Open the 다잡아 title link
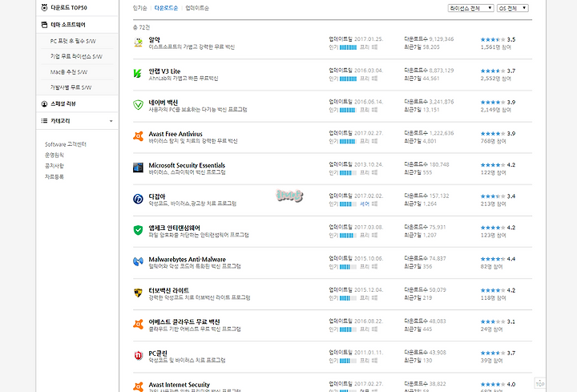 tap(157, 196)
